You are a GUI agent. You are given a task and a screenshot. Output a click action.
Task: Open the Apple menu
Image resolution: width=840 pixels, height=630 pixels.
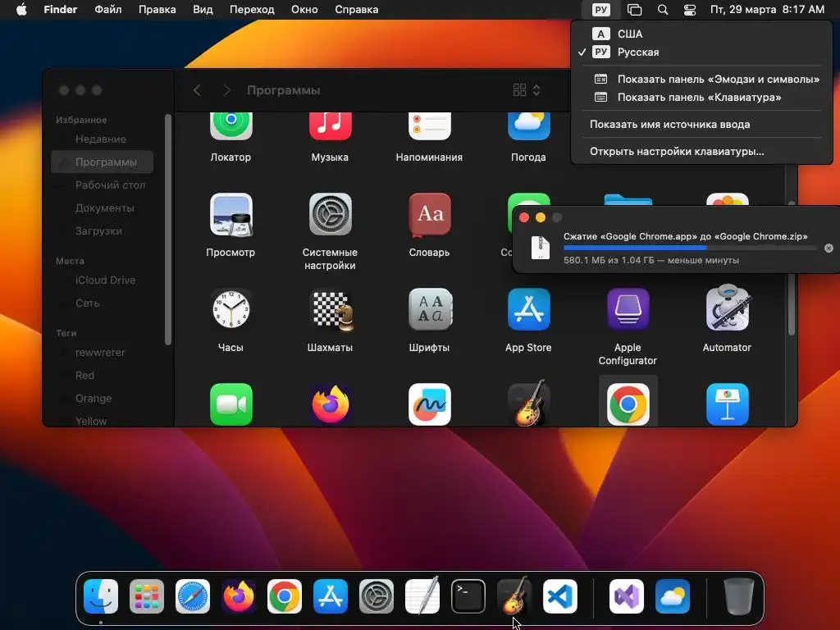pos(21,10)
